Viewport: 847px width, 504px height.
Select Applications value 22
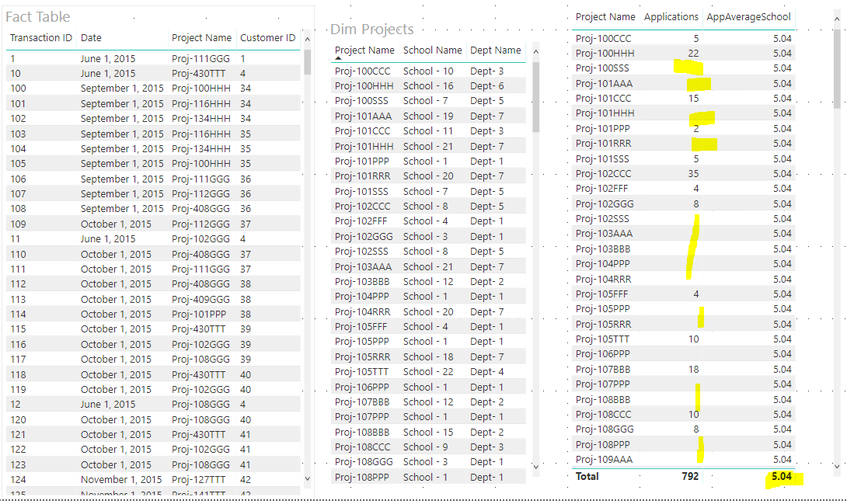pos(693,54)
